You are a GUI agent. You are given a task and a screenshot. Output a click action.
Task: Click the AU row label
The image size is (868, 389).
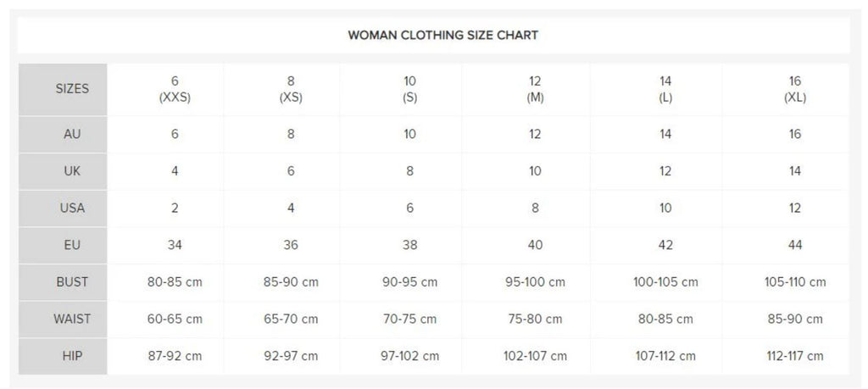click(72, 134)
